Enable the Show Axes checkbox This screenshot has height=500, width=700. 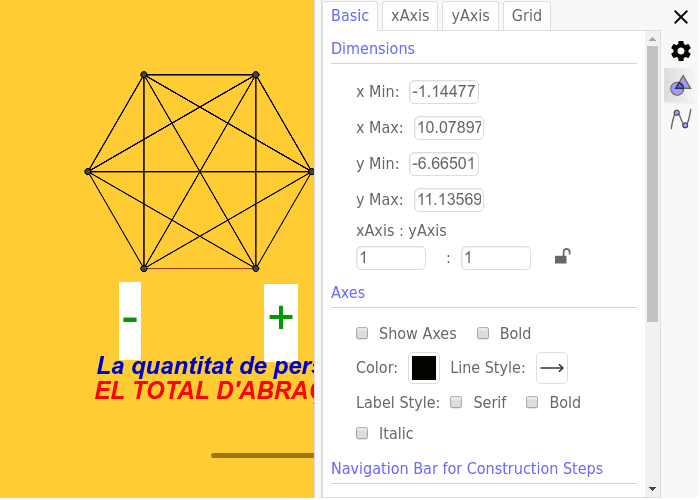click(362, 333)
